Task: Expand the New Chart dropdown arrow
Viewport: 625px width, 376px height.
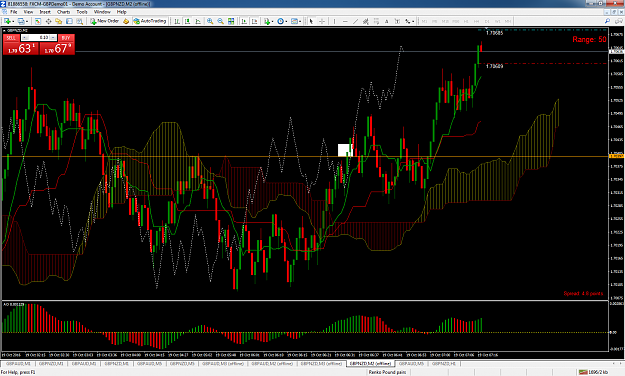Action: (13, 21)
